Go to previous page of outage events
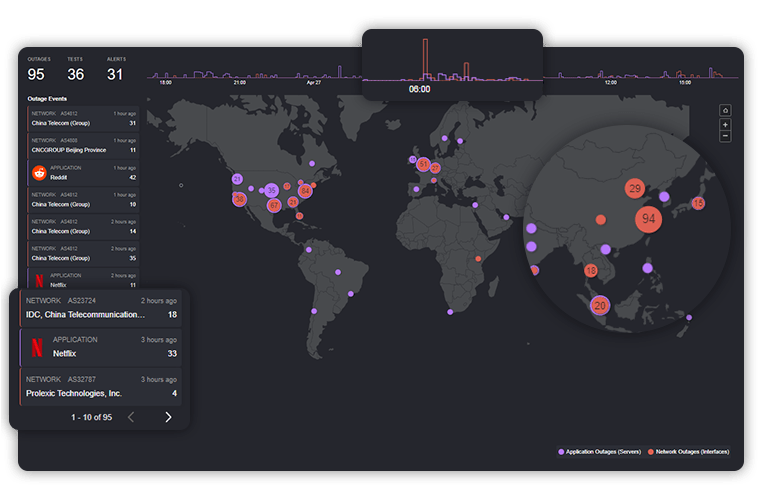Viewport: 760px width, 500px height. 131,417
